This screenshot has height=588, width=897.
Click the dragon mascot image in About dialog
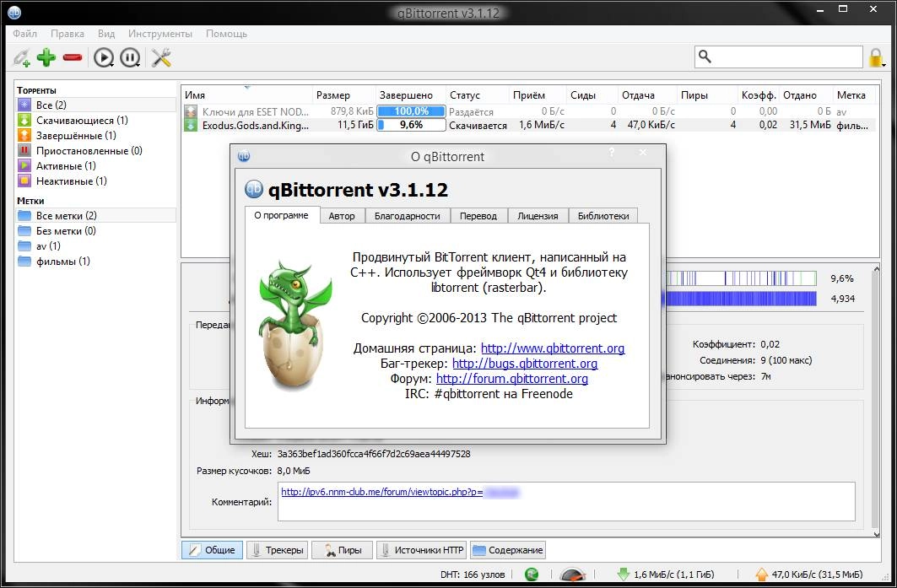pos(294,325)
